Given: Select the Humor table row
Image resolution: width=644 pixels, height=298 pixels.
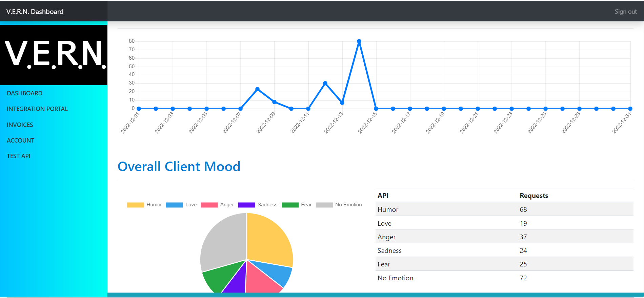Looking at the screenshot, I should pyautogui.click(x=504, y=209).
